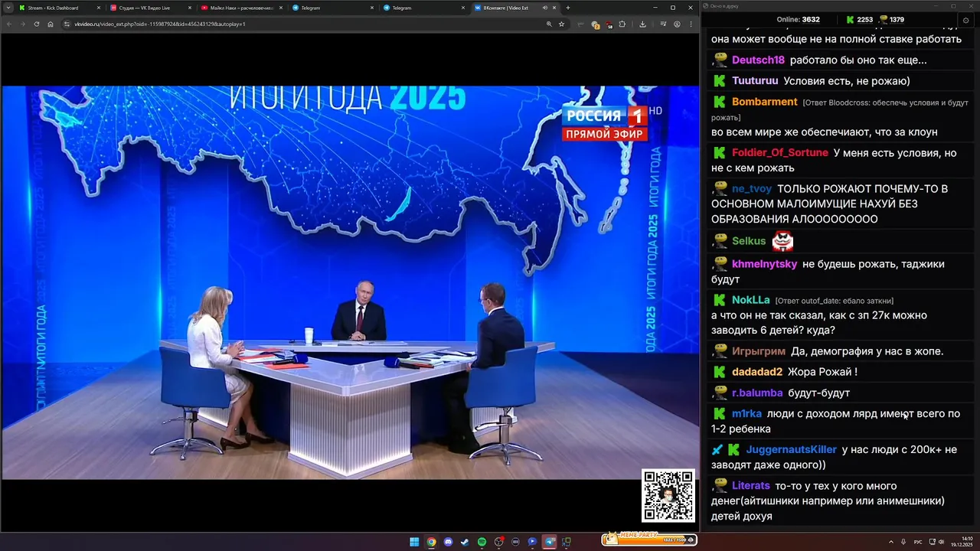
Task: Click username m1rka in chat
Action: [x=746, y=413]
